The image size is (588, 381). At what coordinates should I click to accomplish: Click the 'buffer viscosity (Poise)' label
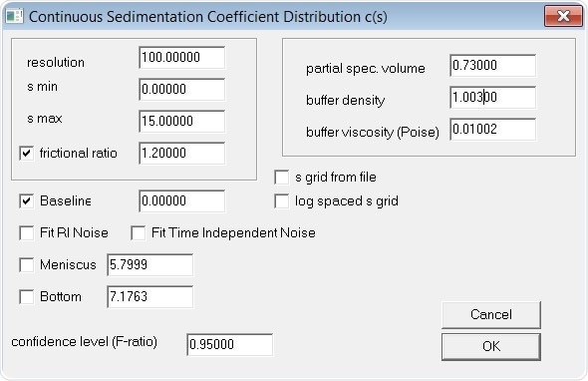(x=373, y=132)
